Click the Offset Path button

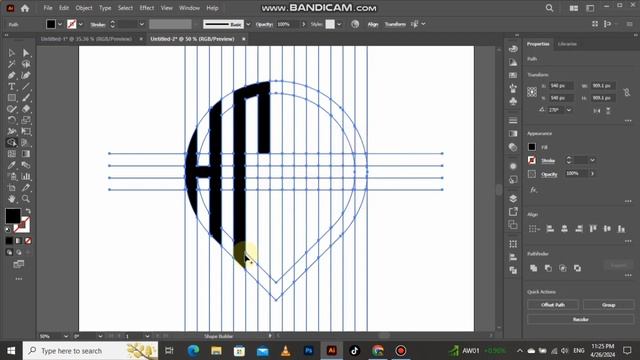coord(553,305)
